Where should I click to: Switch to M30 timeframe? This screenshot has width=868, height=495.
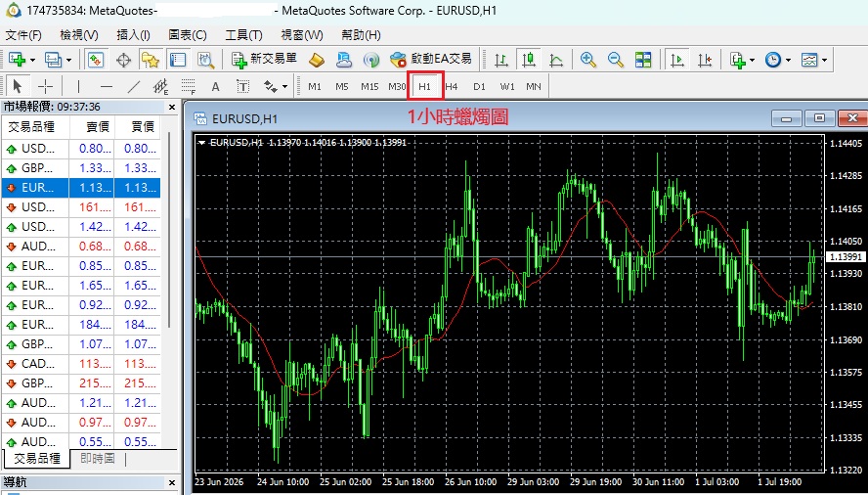point(397,86)
